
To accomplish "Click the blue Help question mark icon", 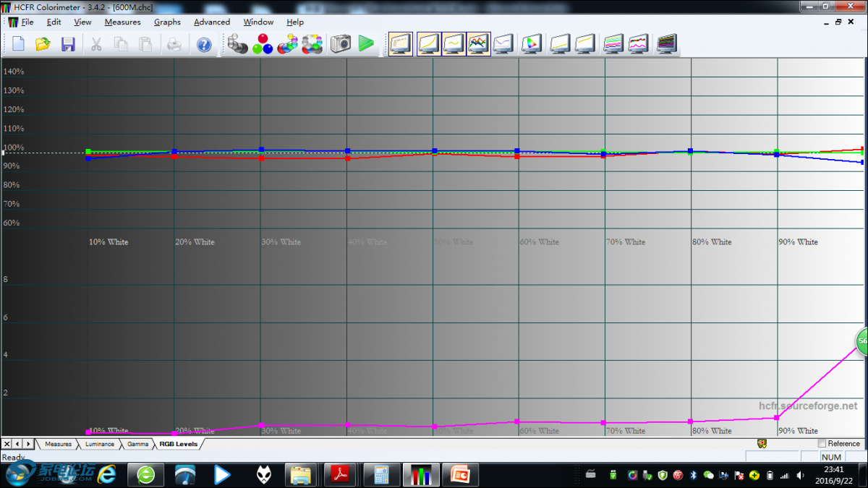I will [x=204, y=44].
